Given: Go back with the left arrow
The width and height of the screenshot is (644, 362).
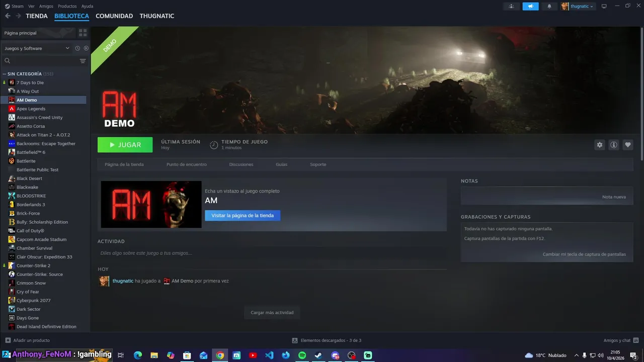Looking at the screenshot, I should (x=8, y=16).
